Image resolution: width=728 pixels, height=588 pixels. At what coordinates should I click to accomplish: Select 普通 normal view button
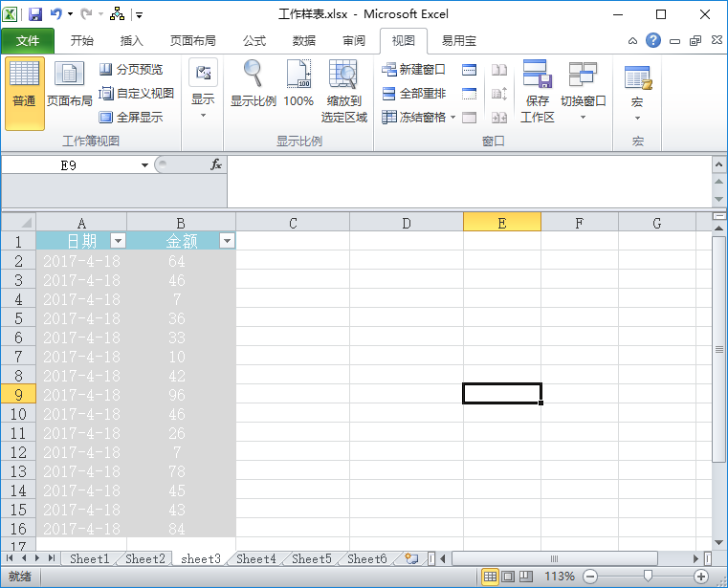coord(25,93)
